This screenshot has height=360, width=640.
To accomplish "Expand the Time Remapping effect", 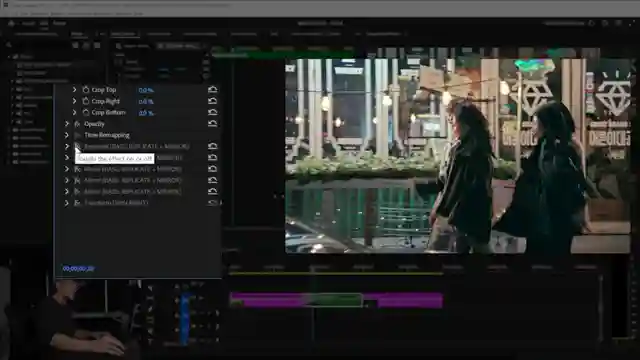I will click(67, 135).
